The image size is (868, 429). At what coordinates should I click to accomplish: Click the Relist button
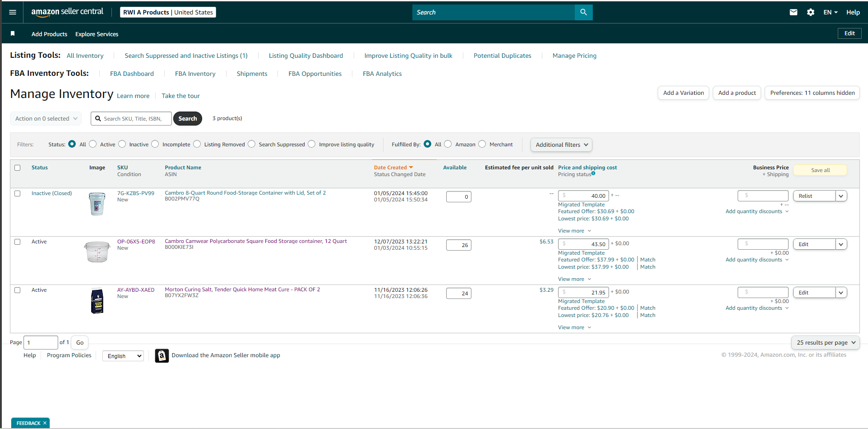pyautogui.click(x=814, y=196)
